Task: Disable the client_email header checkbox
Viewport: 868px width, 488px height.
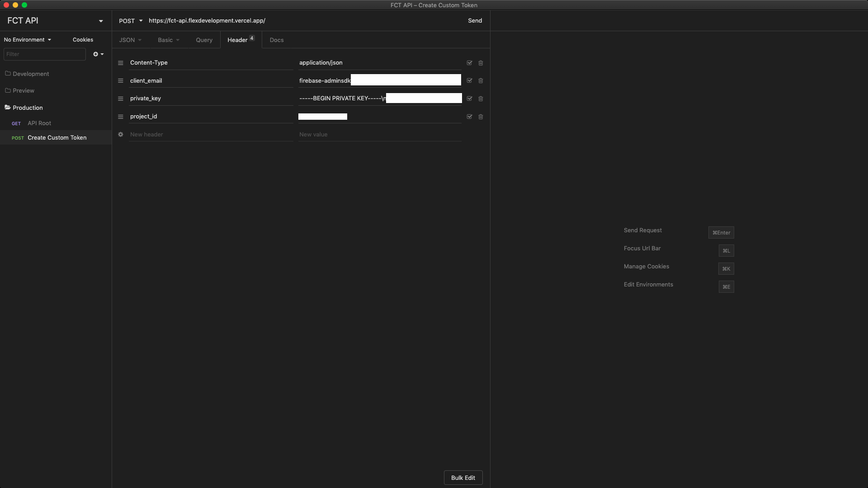Action: tap(469, 80)
